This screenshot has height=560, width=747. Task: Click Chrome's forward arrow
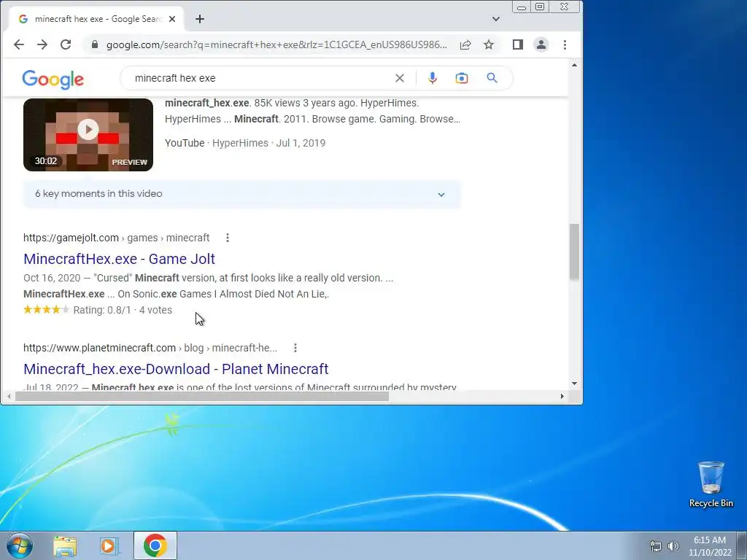42,44
